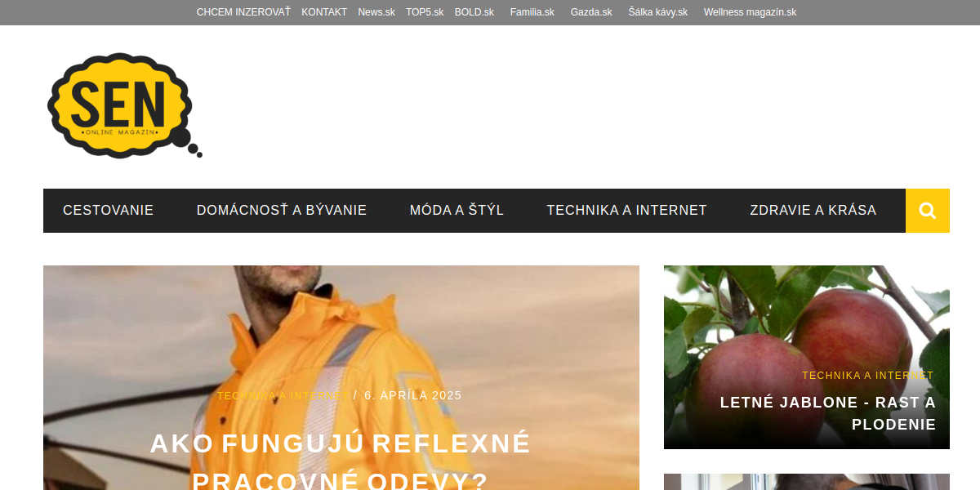Open Gazda.sk partner site link

coord(591,12)
